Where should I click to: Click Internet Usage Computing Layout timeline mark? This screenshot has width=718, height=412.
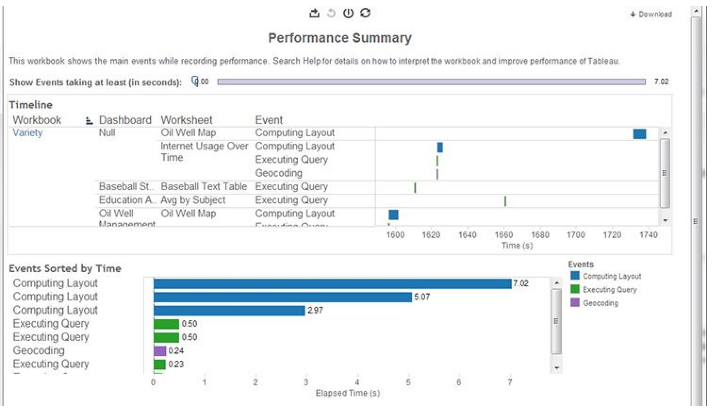point(440,147)
